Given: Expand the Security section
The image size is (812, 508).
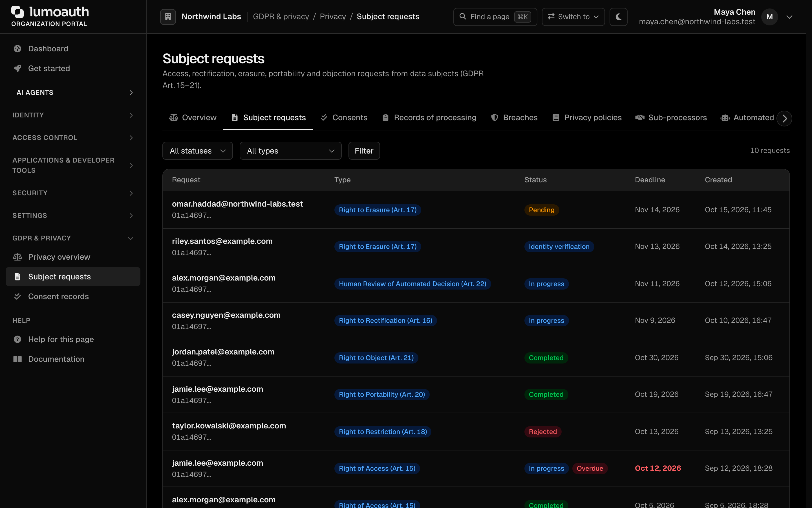Looking at the screenshot, I should tap(73, 193).
